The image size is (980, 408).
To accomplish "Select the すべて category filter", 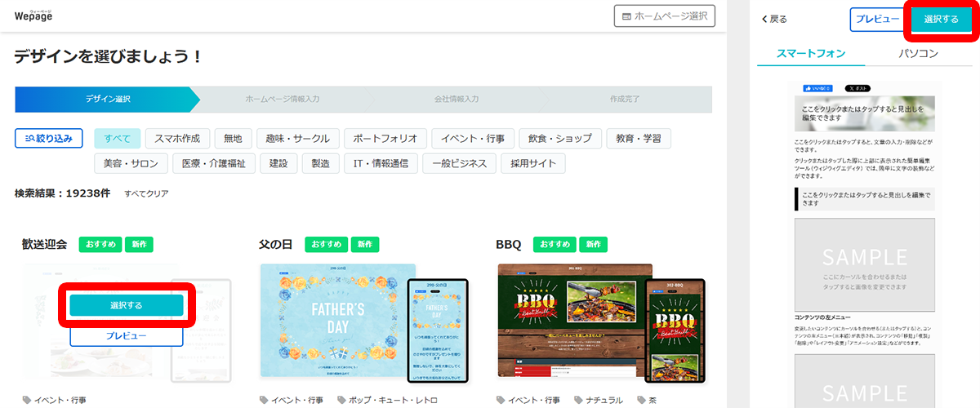I will click(118, 139).
